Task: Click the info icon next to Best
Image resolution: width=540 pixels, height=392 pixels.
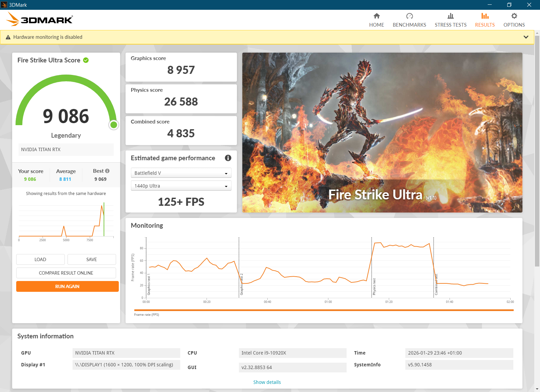Action: (x=107, y=171)
